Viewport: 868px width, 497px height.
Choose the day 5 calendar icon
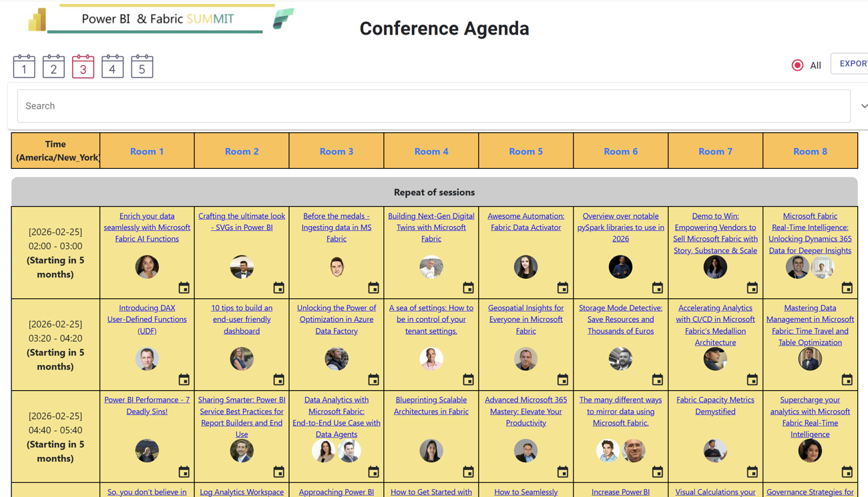coord(142,67)
